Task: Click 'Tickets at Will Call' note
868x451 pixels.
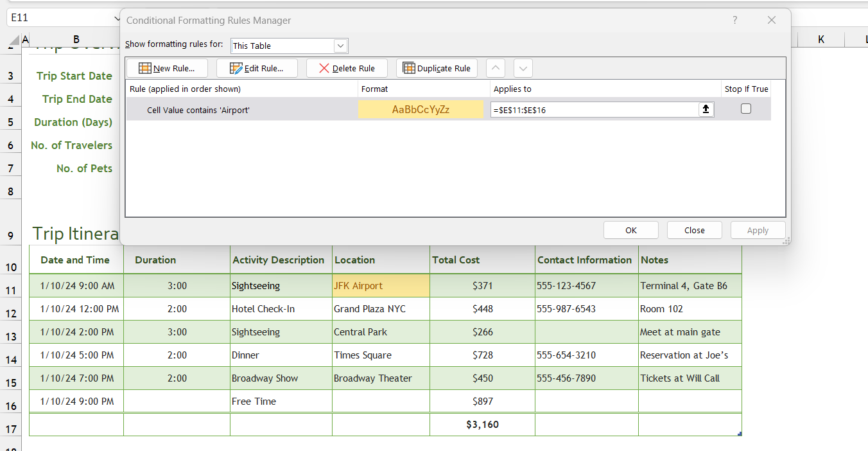Action: pyautogui.click(x=690, y=378)
